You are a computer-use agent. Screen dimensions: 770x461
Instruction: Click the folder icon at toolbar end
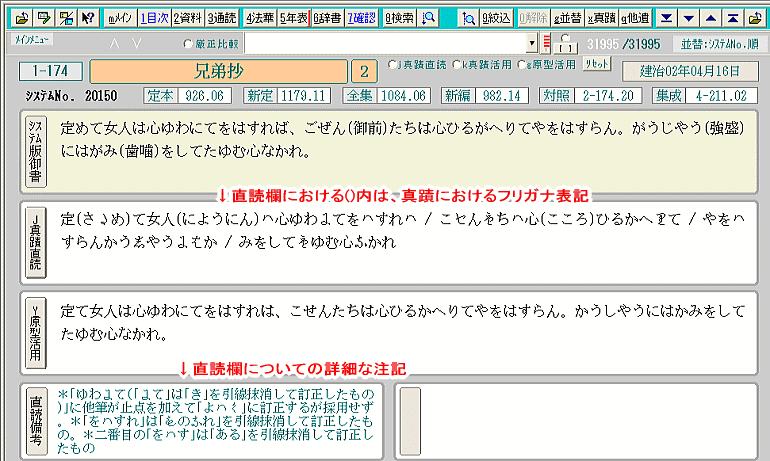(x=755, y=18)
